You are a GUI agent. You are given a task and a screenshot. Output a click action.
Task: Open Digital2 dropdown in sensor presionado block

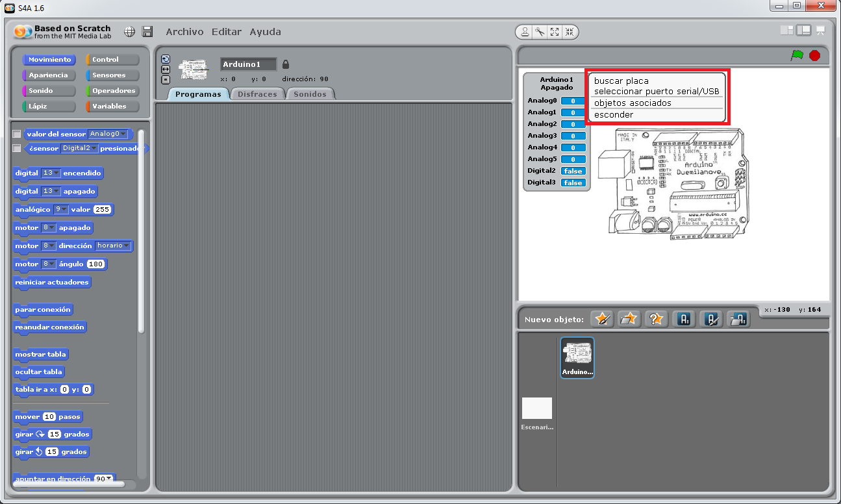tap(79, 148)
